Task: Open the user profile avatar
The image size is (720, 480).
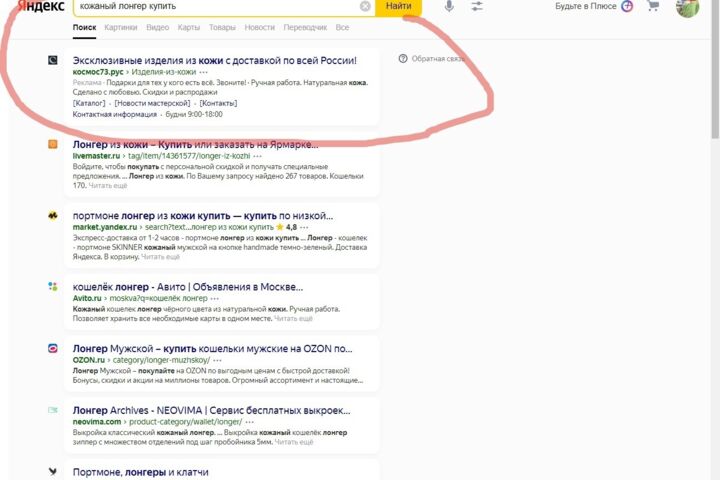Action: [x=687, y=7]
